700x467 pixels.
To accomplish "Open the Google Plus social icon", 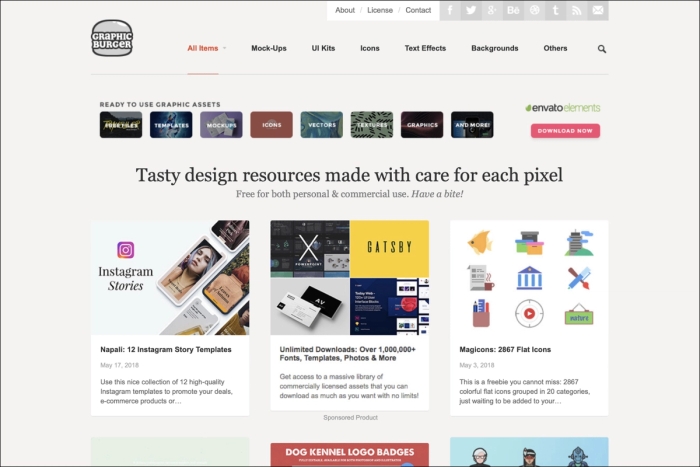I will click(x=492, y=10).
